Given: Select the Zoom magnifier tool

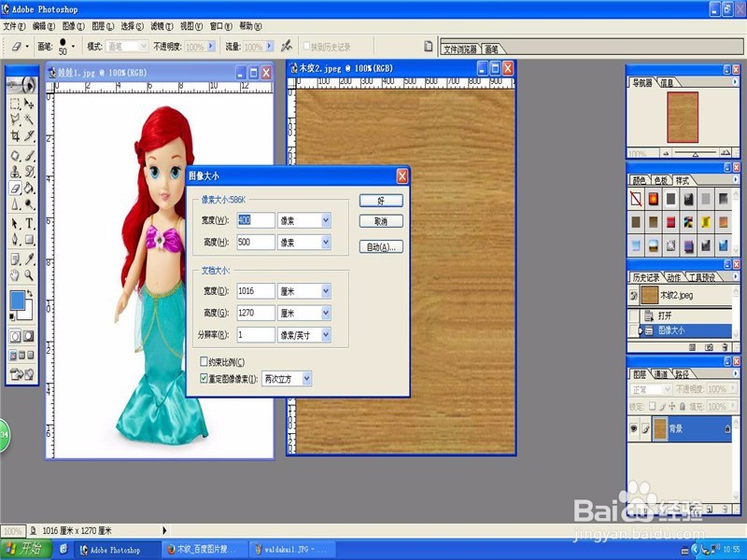Looking at the screenshot, I should [x=29, y=274].
